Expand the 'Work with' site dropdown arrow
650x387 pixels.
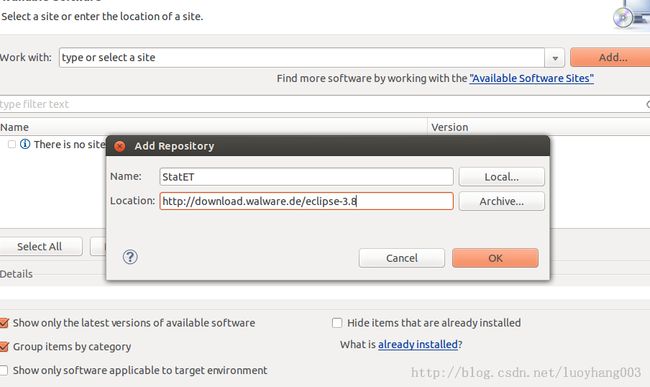[555, 58]
